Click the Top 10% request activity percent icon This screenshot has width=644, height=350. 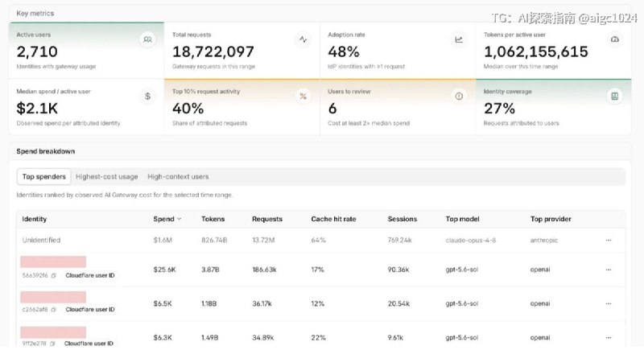[303, 96]
